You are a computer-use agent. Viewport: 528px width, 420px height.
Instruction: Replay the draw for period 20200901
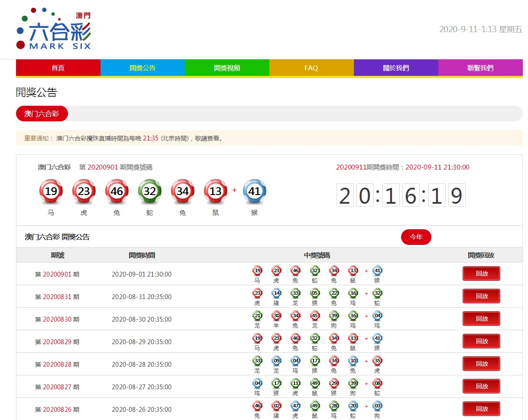[x=481, y=273]
